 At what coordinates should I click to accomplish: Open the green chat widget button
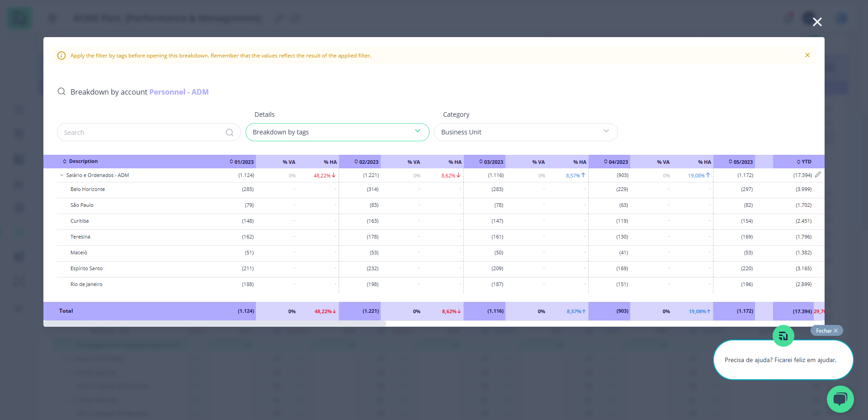tap(840, 399)
